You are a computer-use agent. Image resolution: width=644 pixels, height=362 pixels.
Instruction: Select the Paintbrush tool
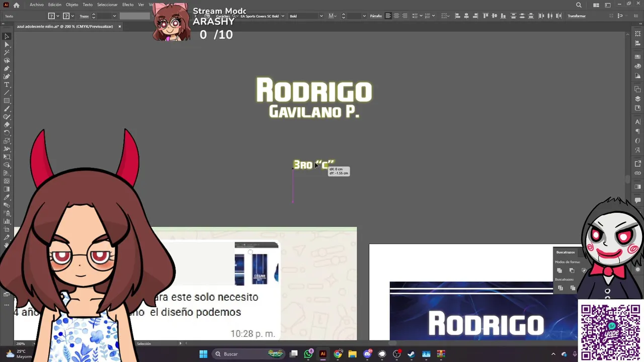pyautogui.click(x=7, y=109)
